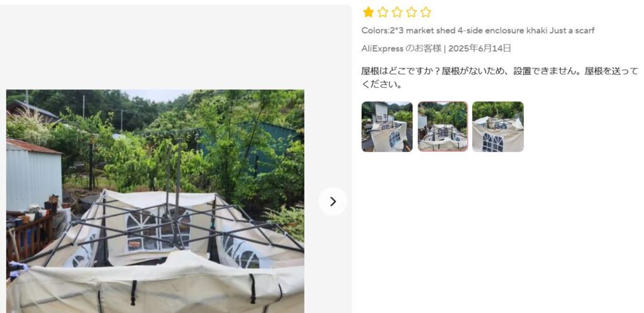
Task: Click the first filled gold star
Action: (369, 13)
